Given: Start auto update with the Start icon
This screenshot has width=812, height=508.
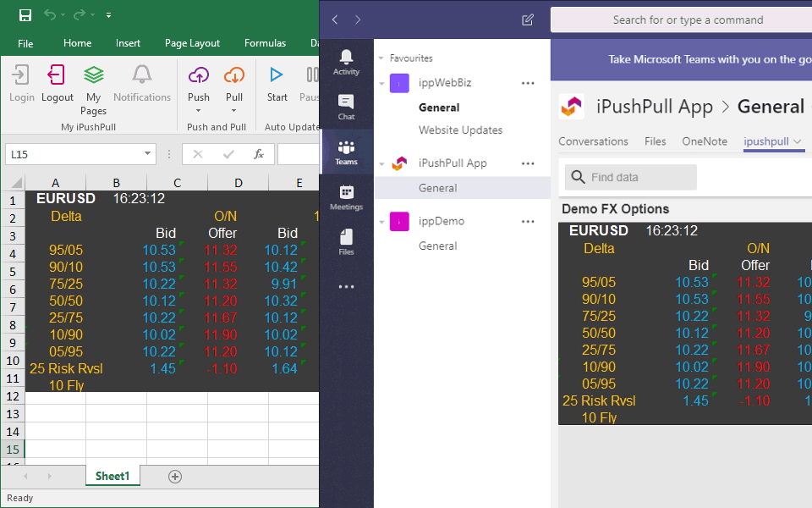Looking at the screenshot, I should tap(277, 75).
